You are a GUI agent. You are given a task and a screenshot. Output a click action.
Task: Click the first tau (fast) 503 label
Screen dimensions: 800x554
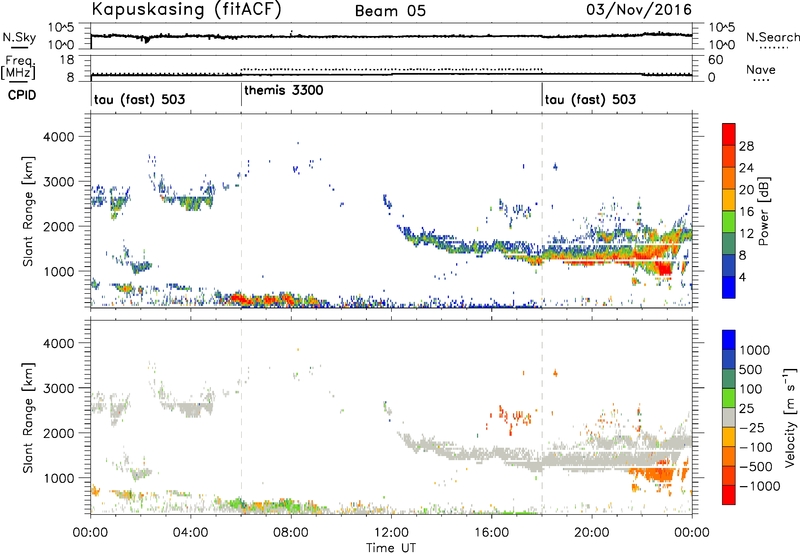[x=139, y=99]
